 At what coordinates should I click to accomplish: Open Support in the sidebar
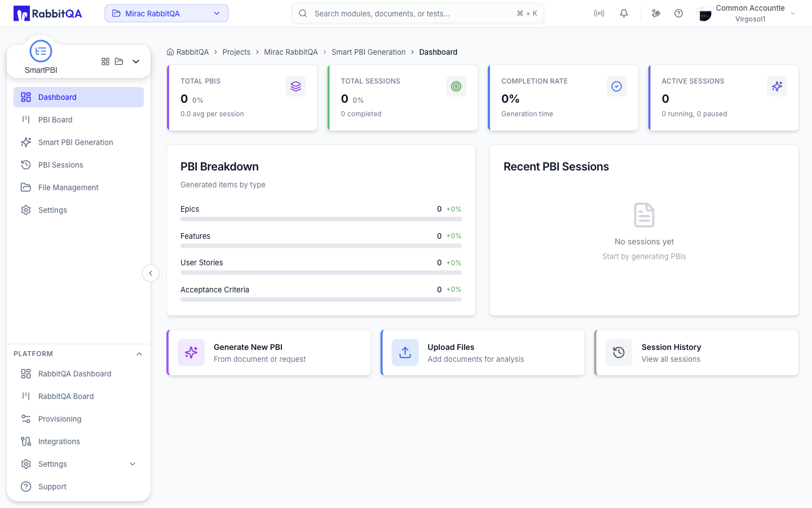[x=78, y=487]
